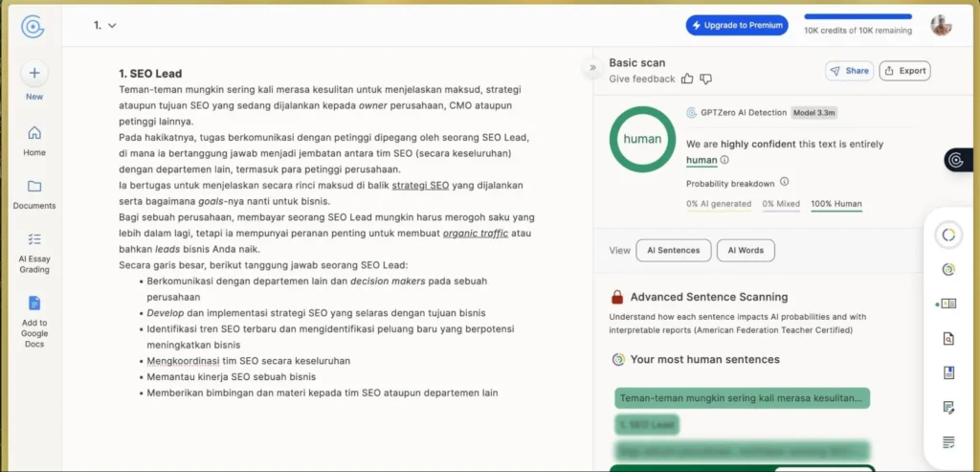The width and height of the screenshot is (980, 472).
Task: Toggle AI Words view
Action: coord(746,251)
